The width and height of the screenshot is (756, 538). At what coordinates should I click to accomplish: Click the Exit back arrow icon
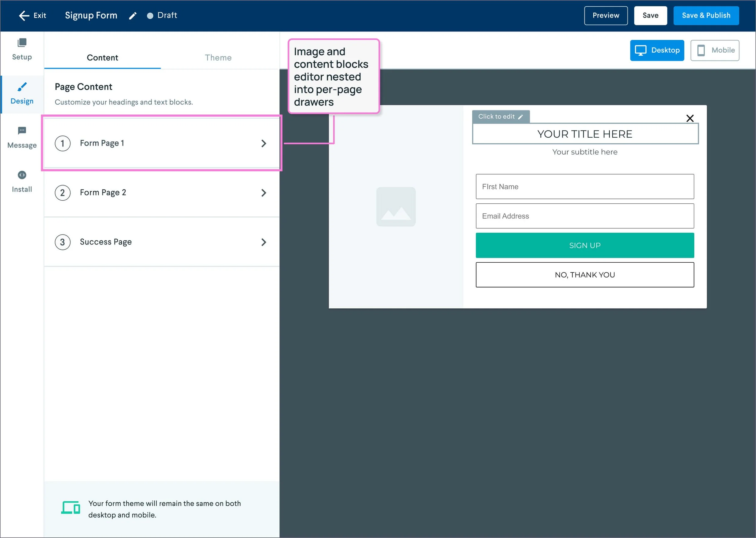24,15
